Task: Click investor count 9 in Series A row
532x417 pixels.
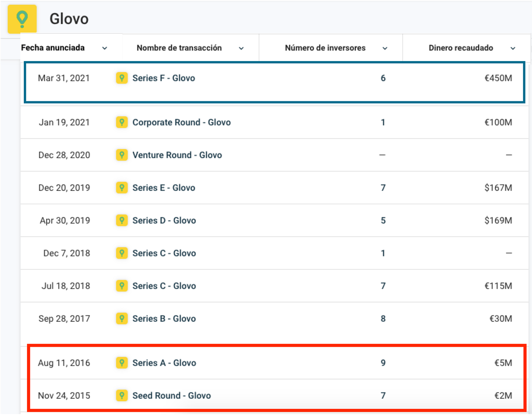Action: (383, 363)
